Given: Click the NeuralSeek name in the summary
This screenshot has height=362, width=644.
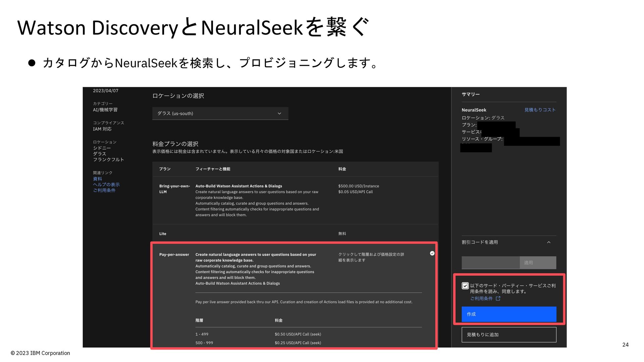Looking at the screenshot, I should click(474, 110).
